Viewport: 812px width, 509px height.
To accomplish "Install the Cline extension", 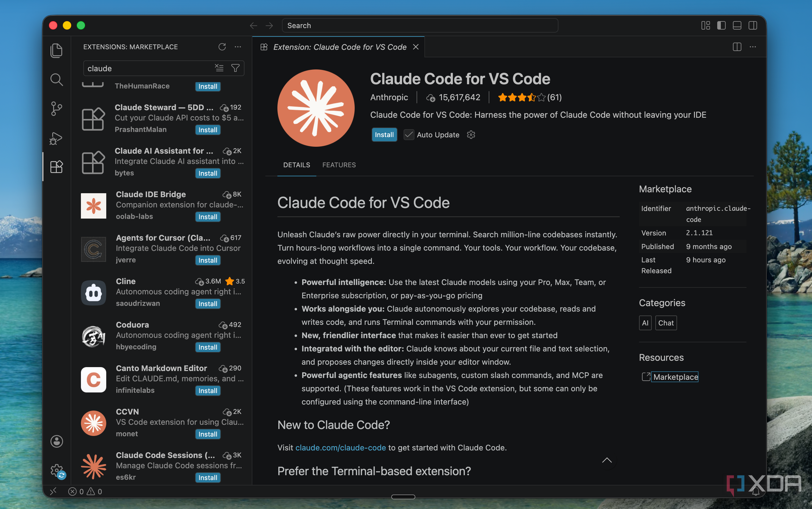I will 208,304.
